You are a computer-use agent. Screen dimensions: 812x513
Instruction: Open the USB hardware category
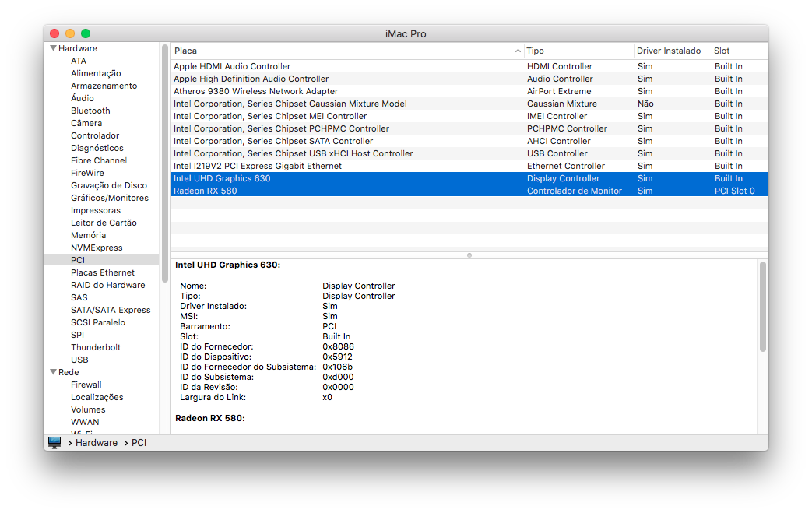pos(79,360)
